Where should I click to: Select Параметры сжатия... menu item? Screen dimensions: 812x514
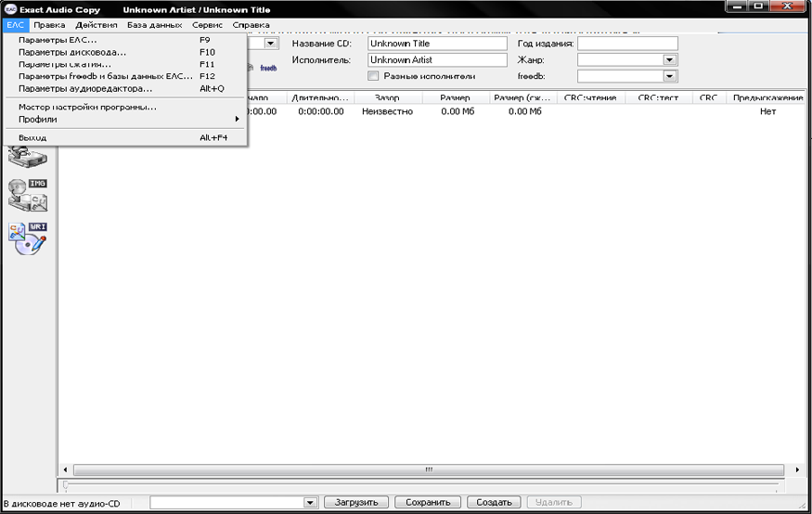124,64
